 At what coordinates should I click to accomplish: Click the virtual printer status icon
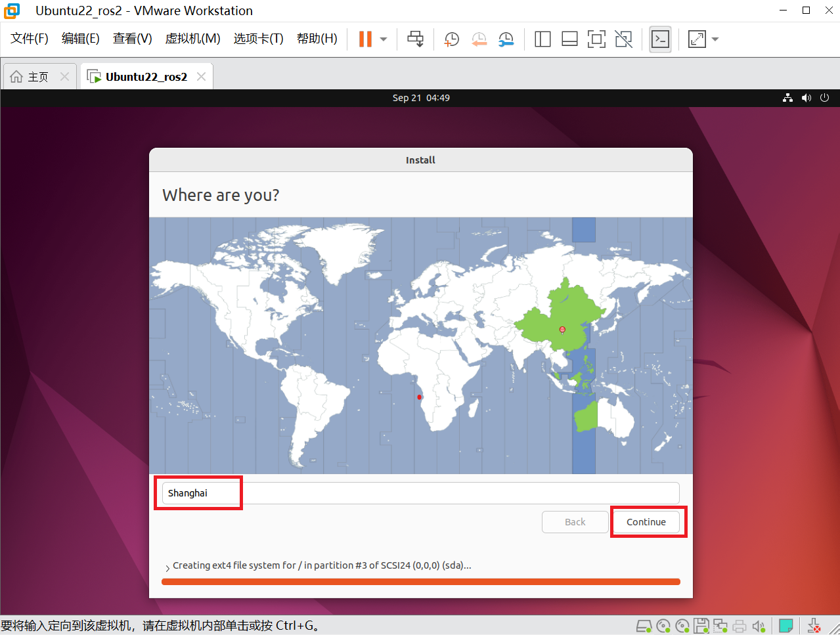(x=739, y=626)
